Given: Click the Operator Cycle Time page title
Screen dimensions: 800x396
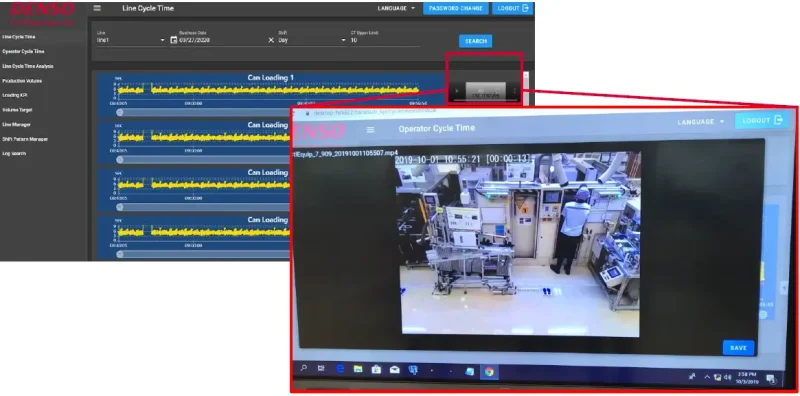Looking at the screenshot, I should pos(437,128).
